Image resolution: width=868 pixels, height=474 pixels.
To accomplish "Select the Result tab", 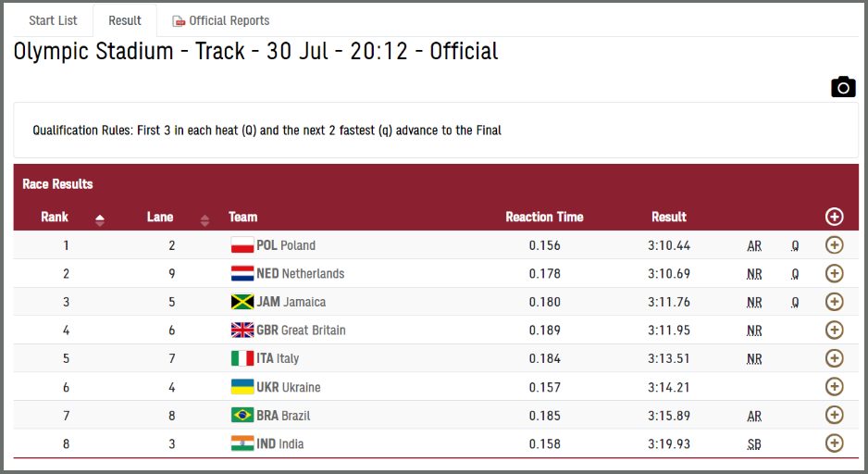I will pyautogui.click(x=125, y=20).
